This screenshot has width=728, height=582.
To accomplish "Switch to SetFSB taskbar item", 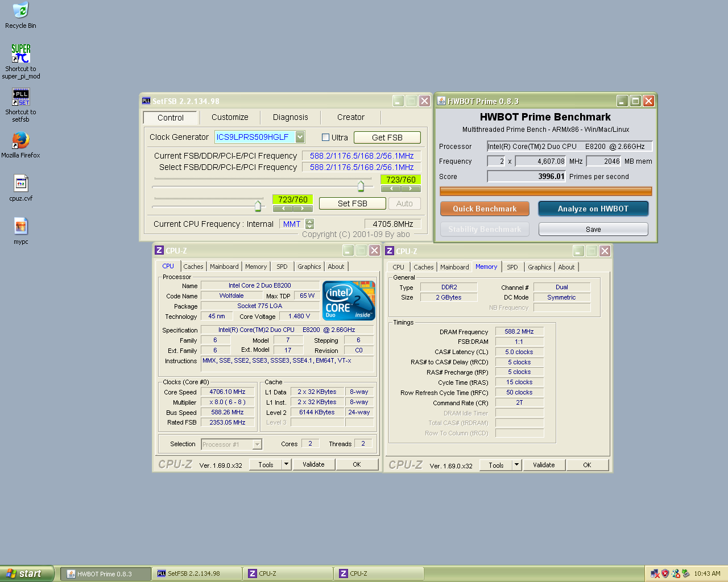I will point(197,573).
